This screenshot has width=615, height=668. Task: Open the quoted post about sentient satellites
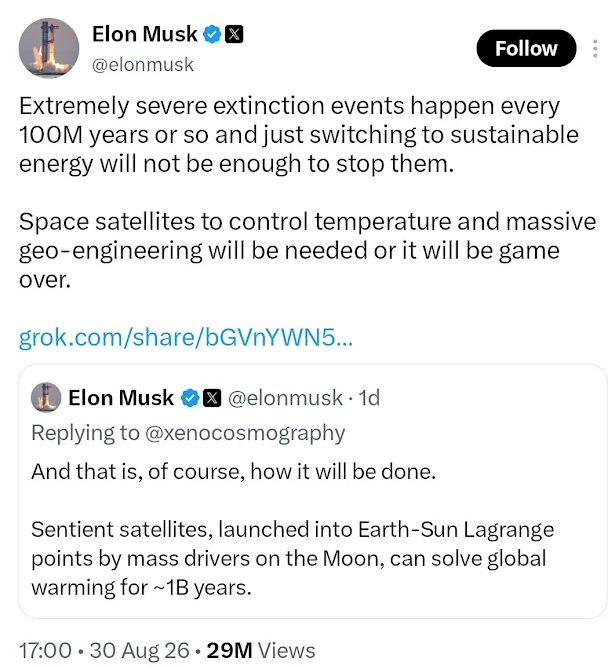(x=313, y=491)
